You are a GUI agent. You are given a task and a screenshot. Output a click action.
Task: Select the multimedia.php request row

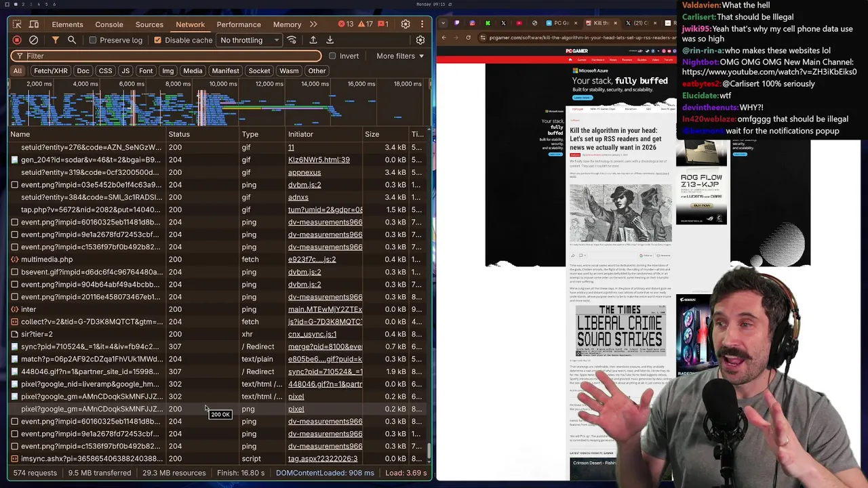coord(217,260)
